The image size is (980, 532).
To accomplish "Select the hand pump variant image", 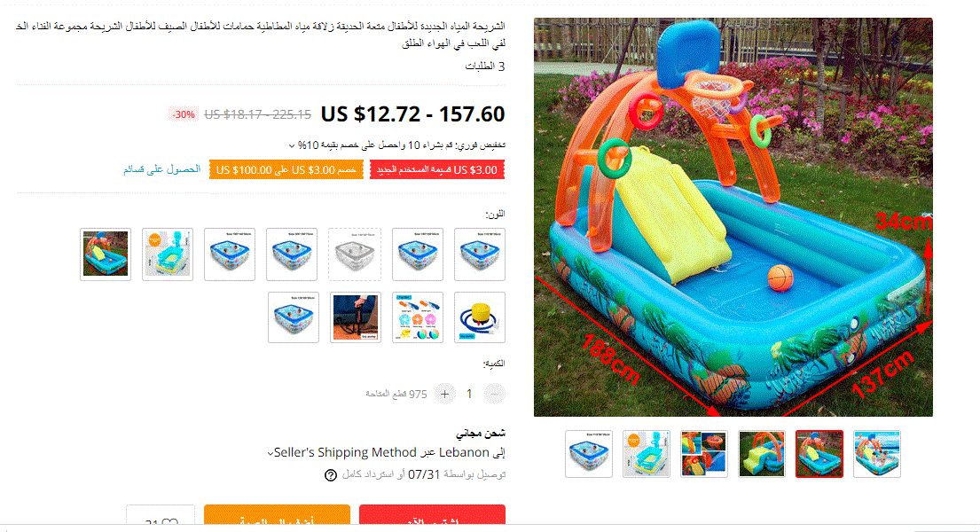I will point(356,317).
